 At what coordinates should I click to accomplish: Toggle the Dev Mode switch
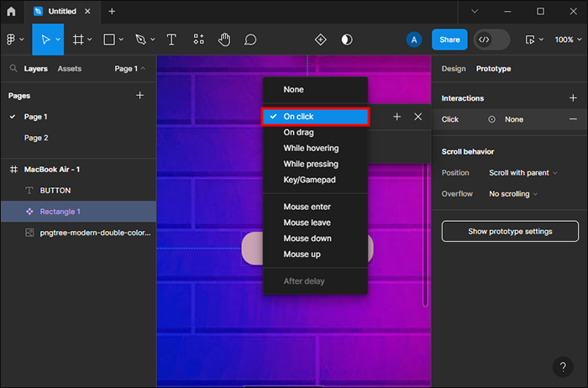coord(492,39)
